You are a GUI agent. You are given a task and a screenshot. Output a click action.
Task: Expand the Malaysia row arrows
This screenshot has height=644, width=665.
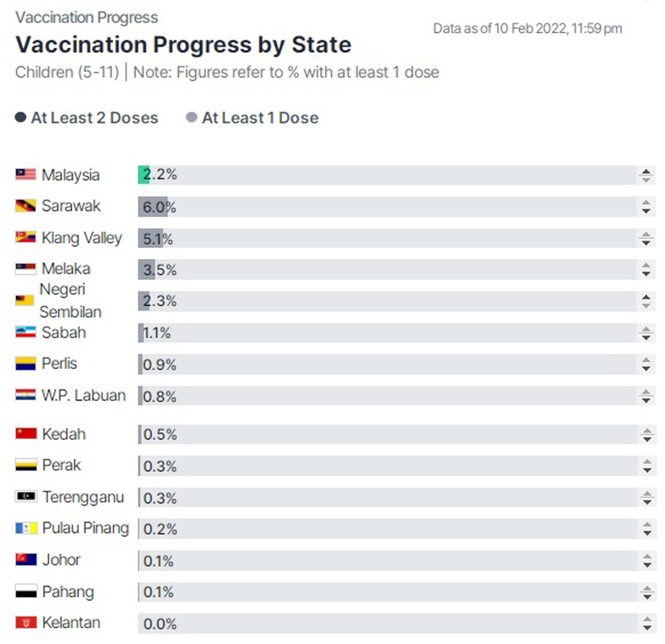pos(646,175)
